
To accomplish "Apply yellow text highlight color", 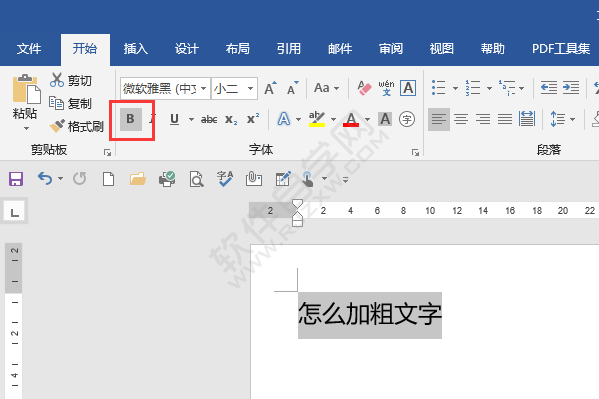I will pos(317,119).
